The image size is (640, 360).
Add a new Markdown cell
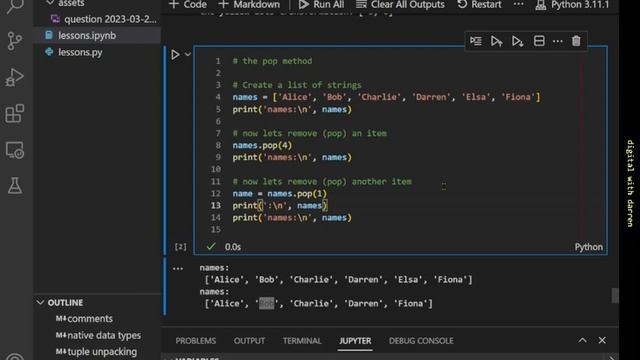coord(249,4)
